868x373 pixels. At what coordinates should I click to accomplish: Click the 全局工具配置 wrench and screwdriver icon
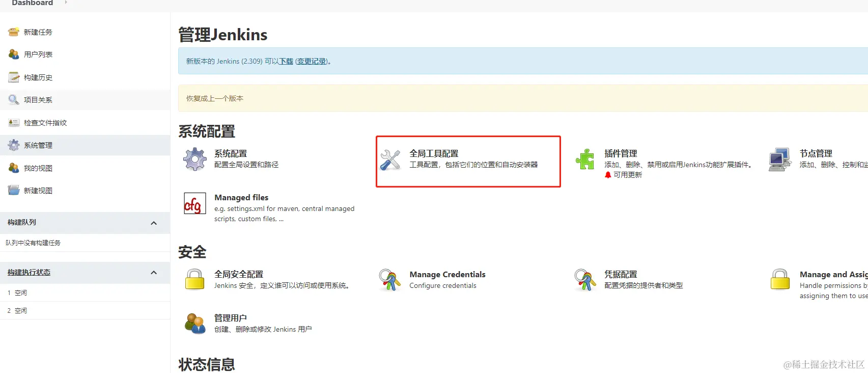[x=390, y=159]
